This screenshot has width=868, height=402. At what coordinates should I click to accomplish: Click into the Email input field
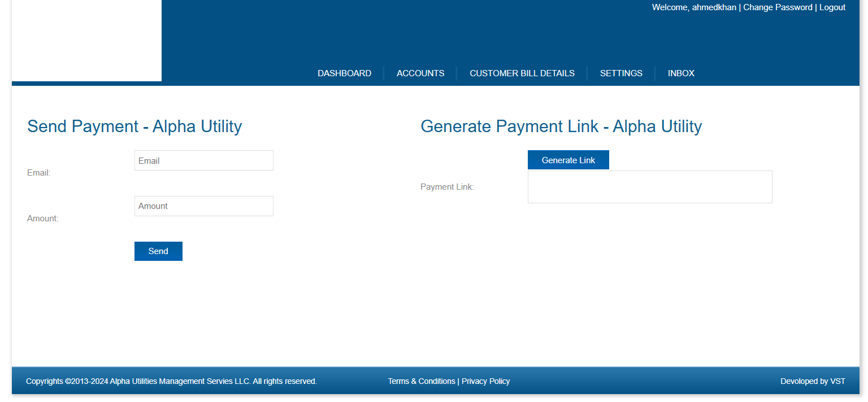click(203, 160)
